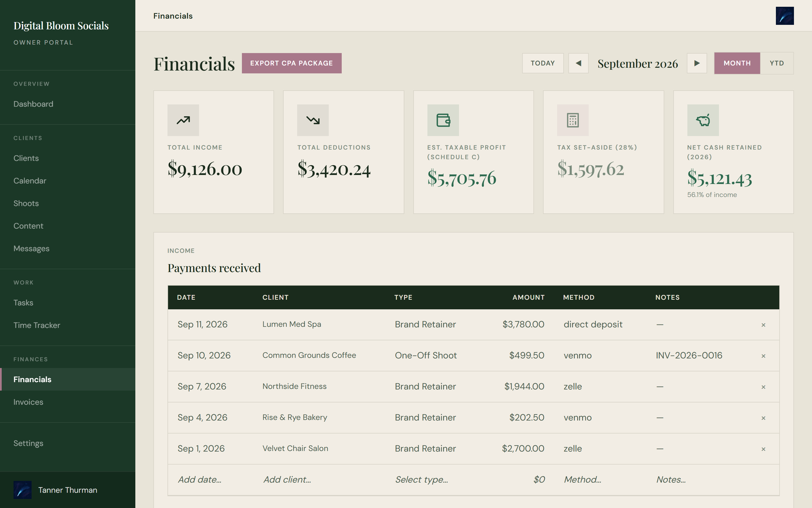
Task: Switch to Month view
Action: pyautogui.click(x=737, y=63)
